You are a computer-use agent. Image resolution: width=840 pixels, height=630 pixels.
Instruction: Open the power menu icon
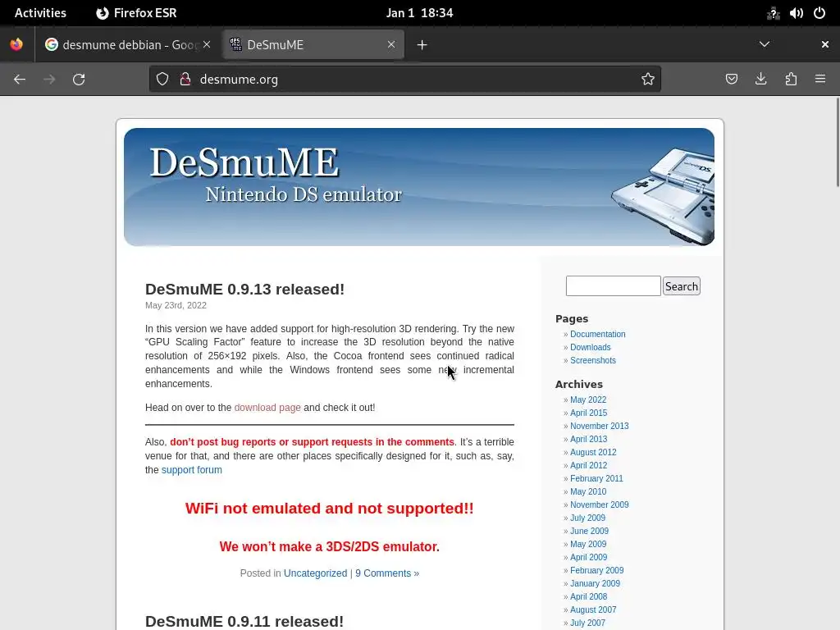click(819, 13)
